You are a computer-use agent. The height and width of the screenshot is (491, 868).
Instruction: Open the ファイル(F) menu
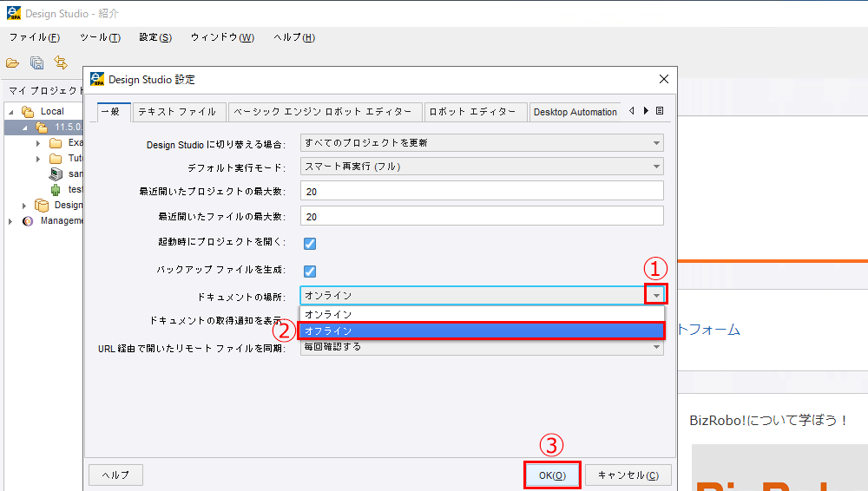pyautogui.click(x=35, y=37)
